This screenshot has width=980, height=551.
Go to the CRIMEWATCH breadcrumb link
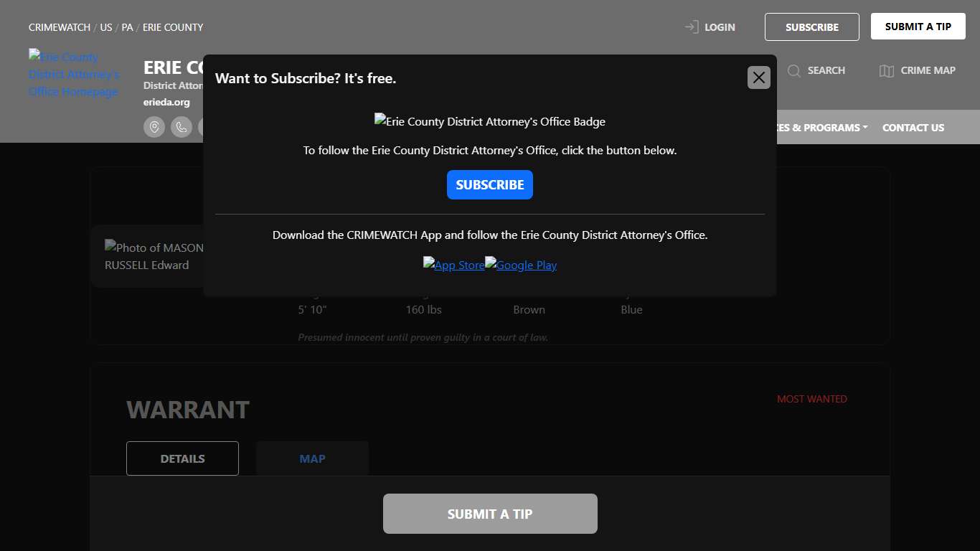pos(60,27)
